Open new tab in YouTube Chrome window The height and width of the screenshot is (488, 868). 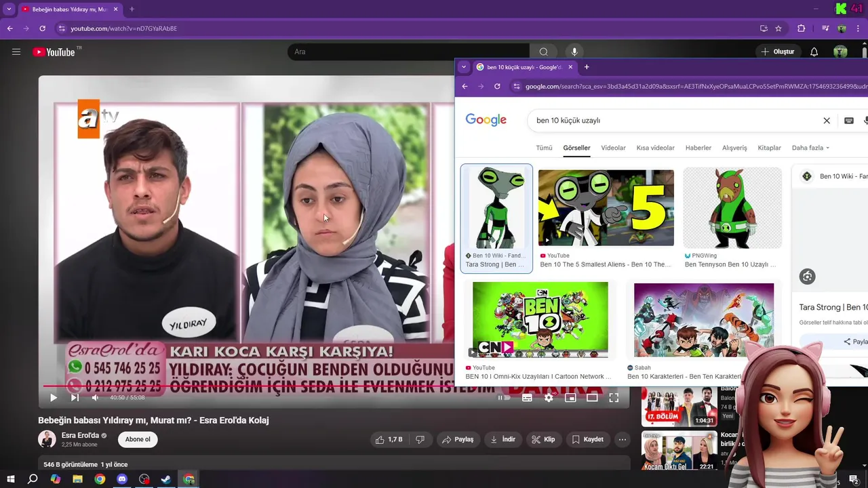132,9
